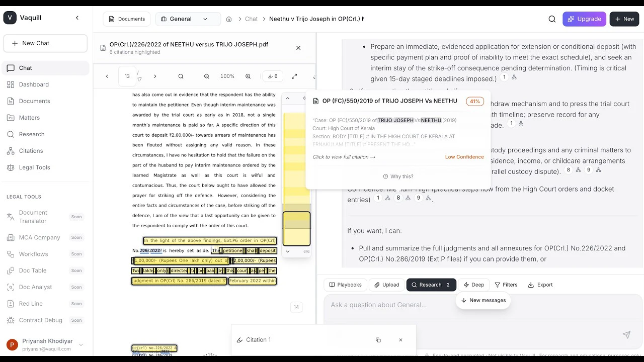Click to view full citation link
The image size is (644, 362).
coord(344,157)
